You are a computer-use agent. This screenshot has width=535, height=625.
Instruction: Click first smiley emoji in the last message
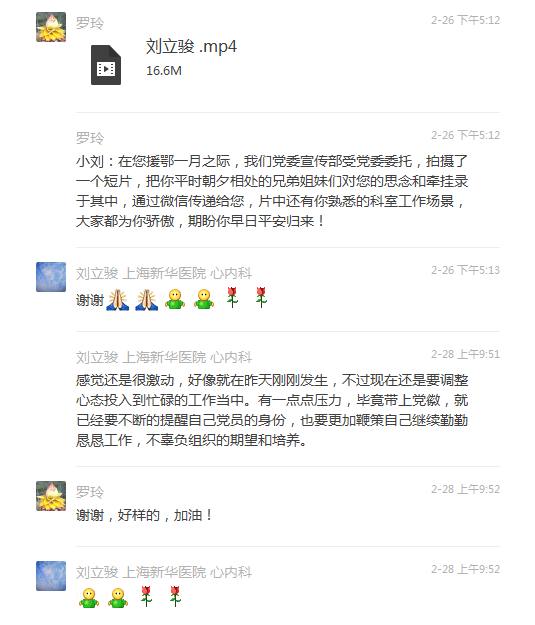89,598
